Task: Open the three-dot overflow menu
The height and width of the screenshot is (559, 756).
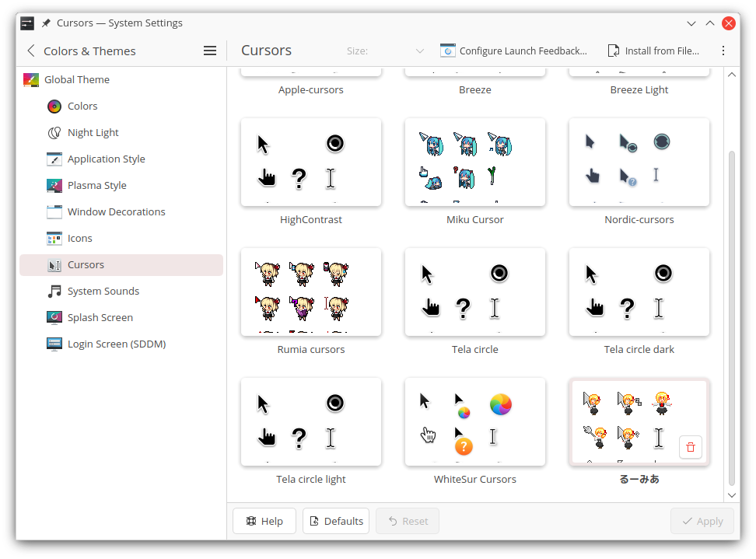Action: tap(723, 51)
